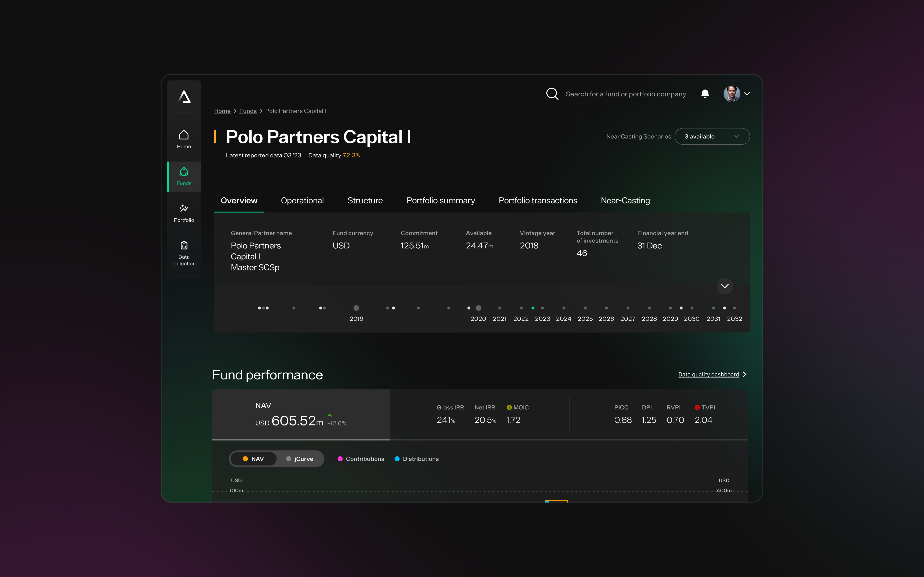Switch chart view to NAV
Image resolution: width=924 pixels, height=577 pixels.
click(x=253, y=459)
